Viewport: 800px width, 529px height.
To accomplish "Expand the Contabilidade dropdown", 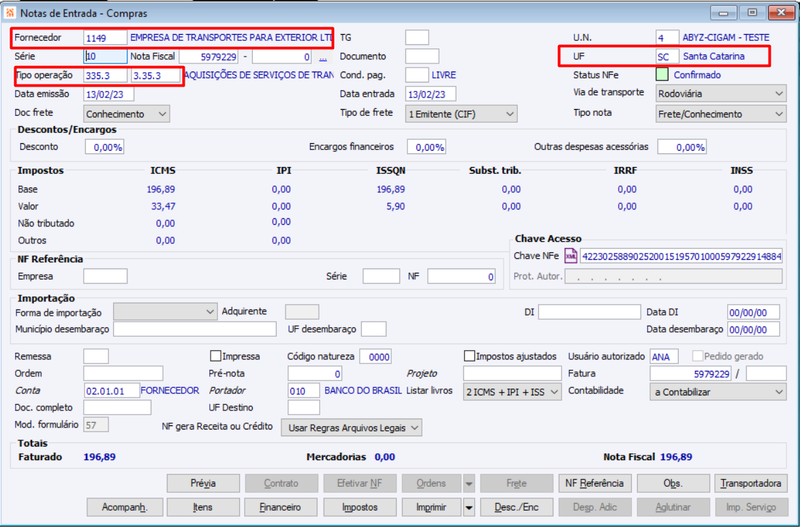I will point(718,392).
